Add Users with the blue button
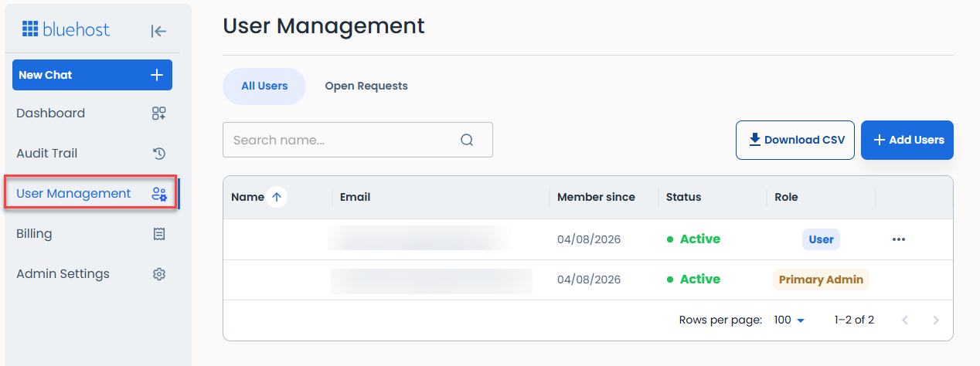 coord(907,140)
